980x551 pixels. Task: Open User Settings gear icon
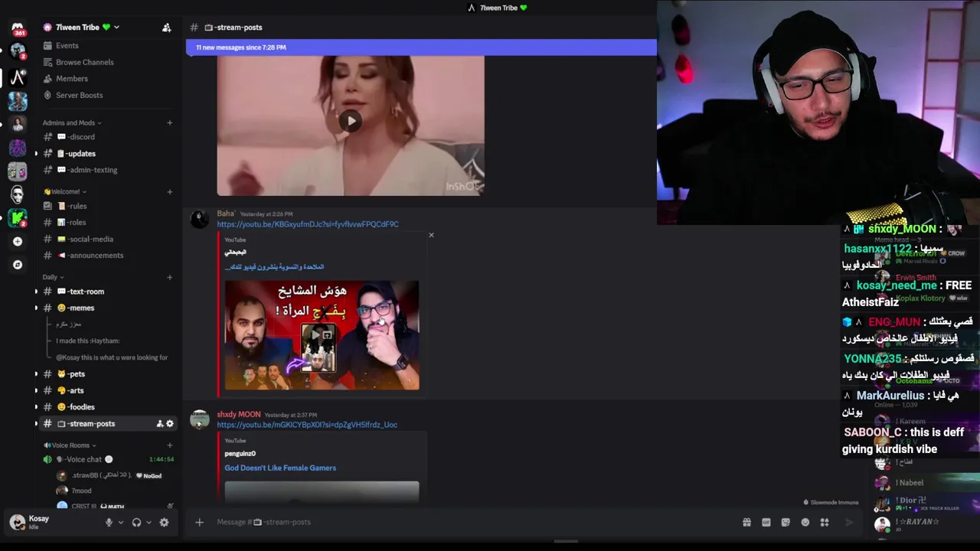pyautogui.click(x=164, y=523)
